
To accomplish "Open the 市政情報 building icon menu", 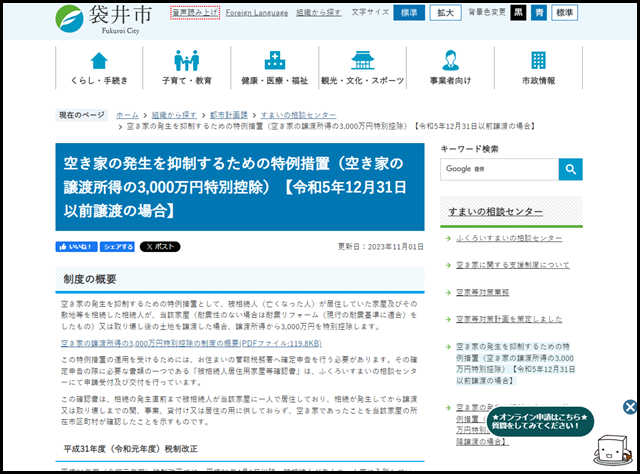I will 538,68.
